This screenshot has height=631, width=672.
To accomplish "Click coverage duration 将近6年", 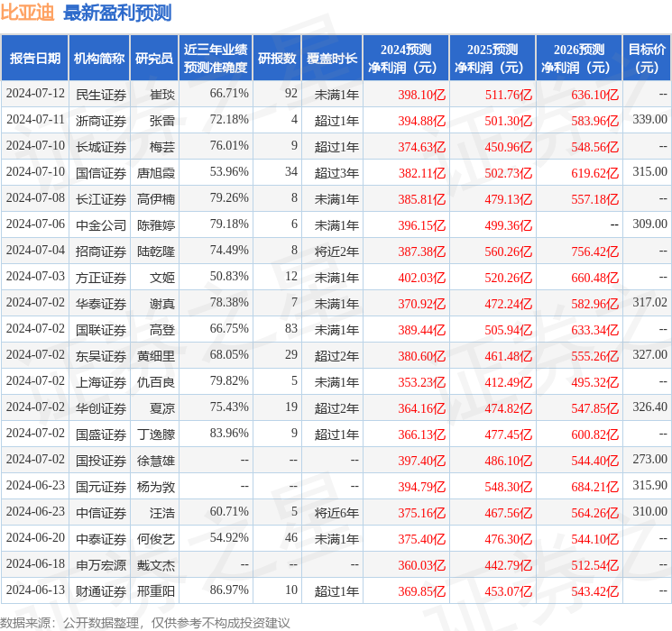I will coord(336,513).
